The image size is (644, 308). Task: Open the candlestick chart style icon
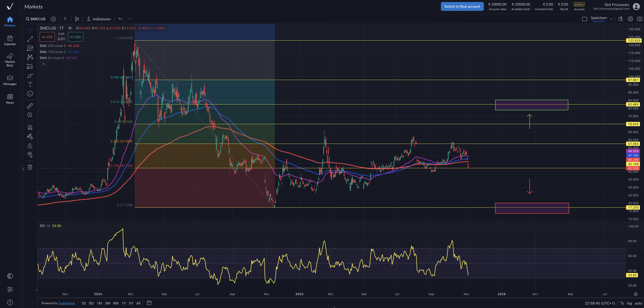77,19
